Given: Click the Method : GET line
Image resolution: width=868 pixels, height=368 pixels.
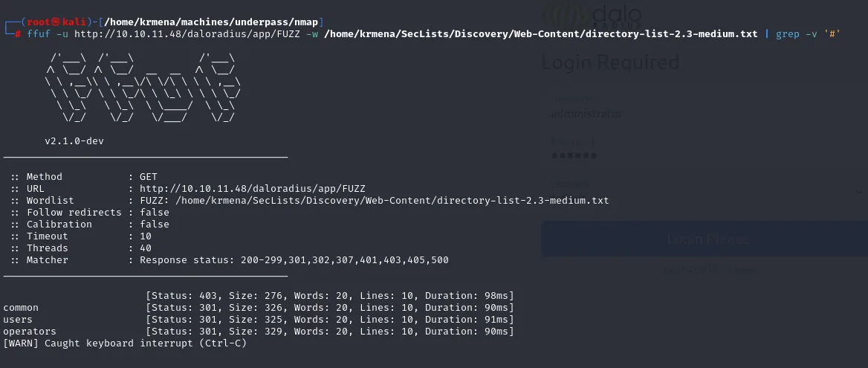Looking at the screenshot, I should pyautogui.click(x=83, y=177).
